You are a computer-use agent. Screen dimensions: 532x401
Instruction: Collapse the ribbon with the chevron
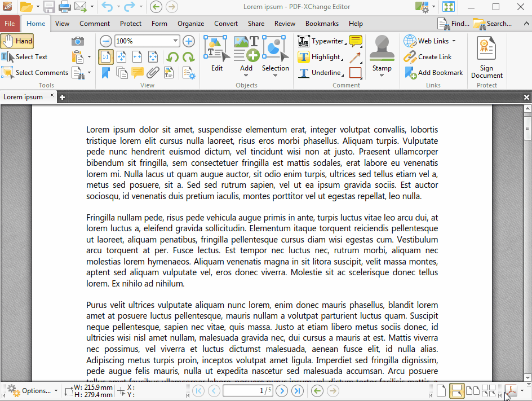click(526, 24)
